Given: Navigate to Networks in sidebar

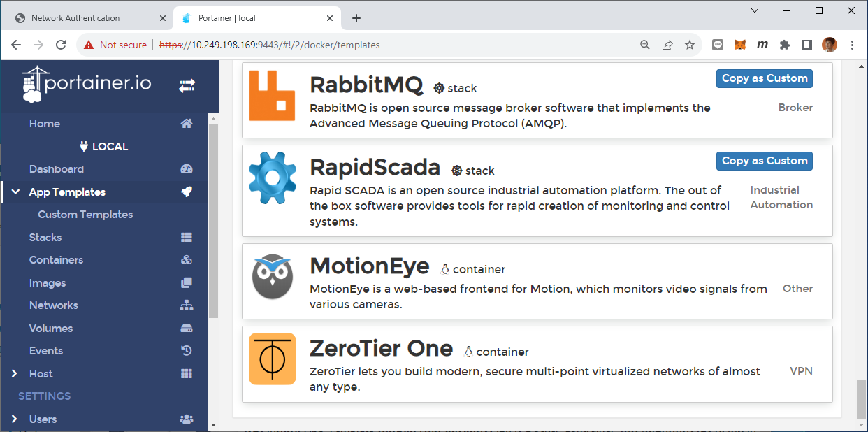Looking at the screenshot, I should click(54, 305).
